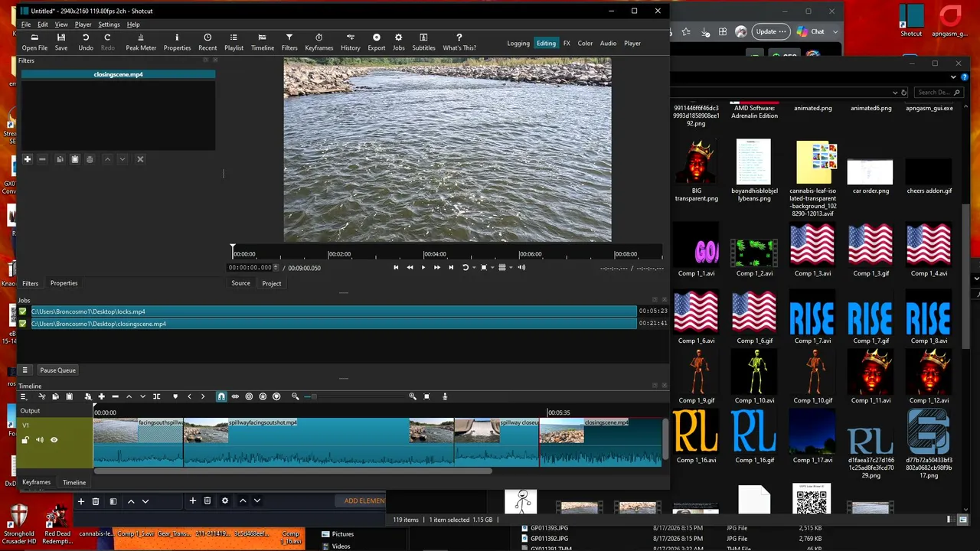Toggle ripple markers in timeline

[276, 396]
